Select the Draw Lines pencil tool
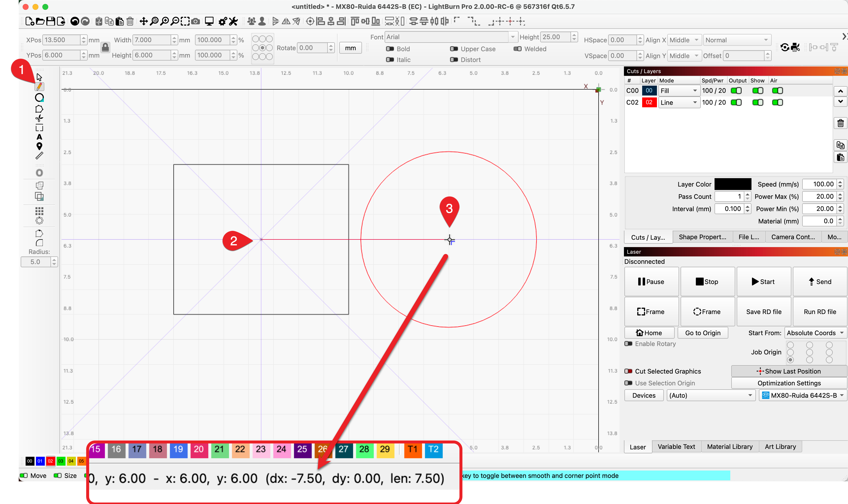 [39, 87]
